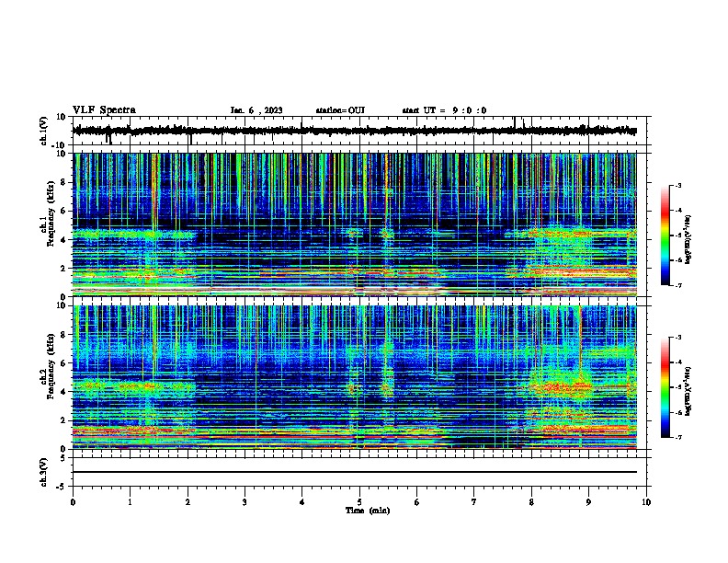Click the ch.1 "Frequency (kHz)" axis label

click(x=51, y=213)
